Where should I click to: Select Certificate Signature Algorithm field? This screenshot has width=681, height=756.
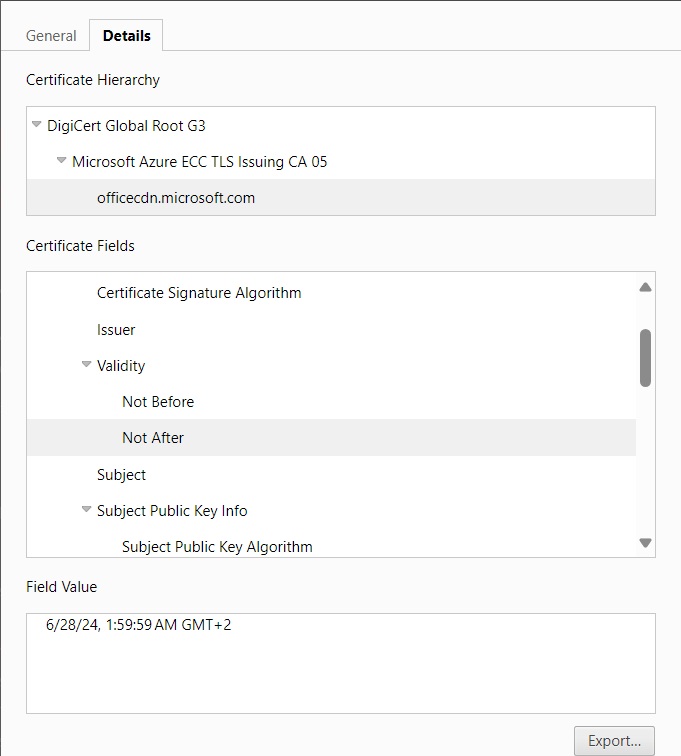point(199,293)
